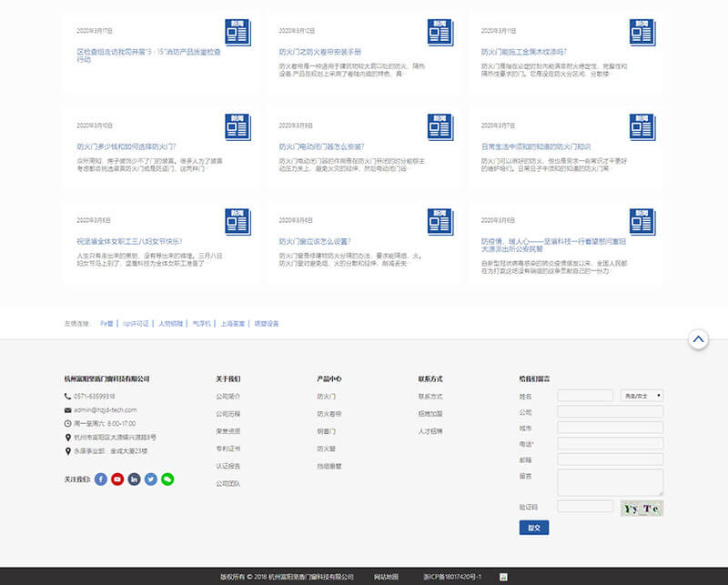Click the location pin beside the 金诚大厦23楼 address
728x585 pixels.
[x=67, y=451]
